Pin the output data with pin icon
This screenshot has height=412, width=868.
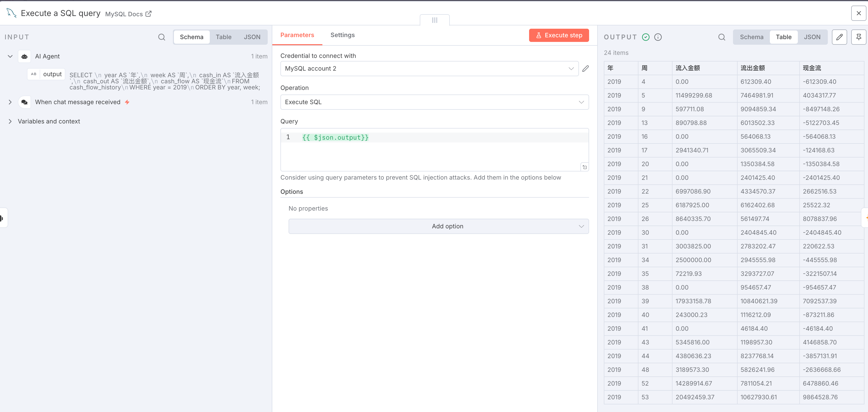tap(858, 37)
